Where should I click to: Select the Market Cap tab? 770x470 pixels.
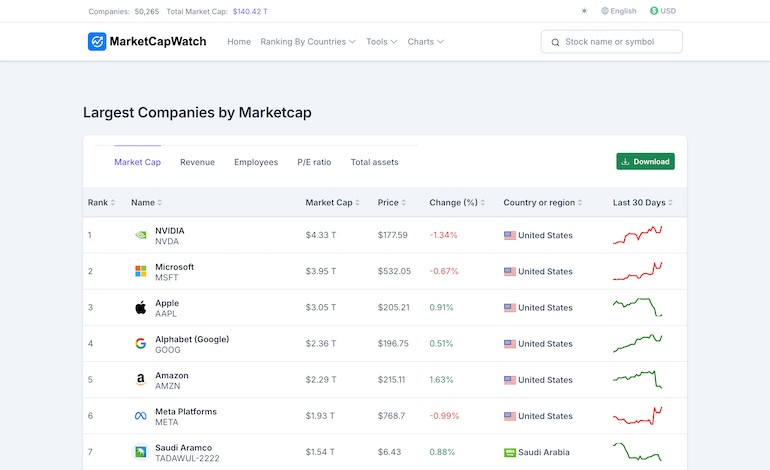(138, 162)
